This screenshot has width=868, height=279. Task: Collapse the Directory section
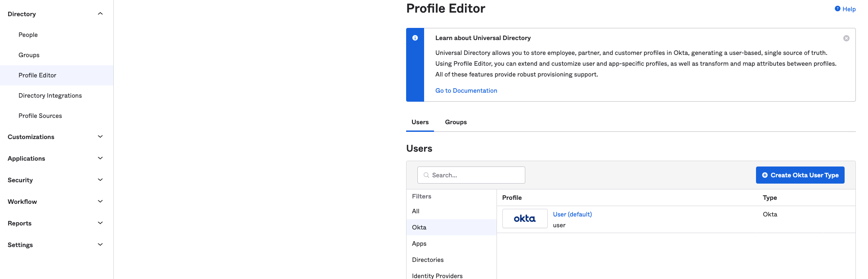click(x=100, y=14)
